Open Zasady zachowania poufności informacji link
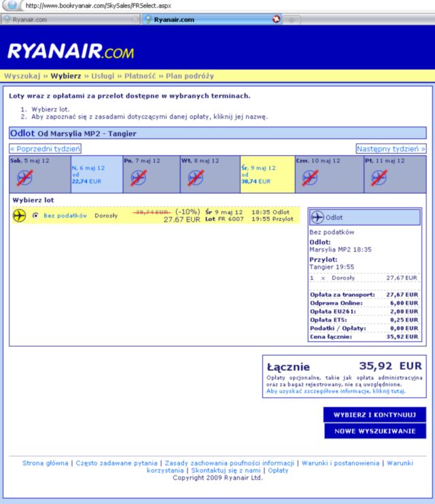 tap(229, 463)
